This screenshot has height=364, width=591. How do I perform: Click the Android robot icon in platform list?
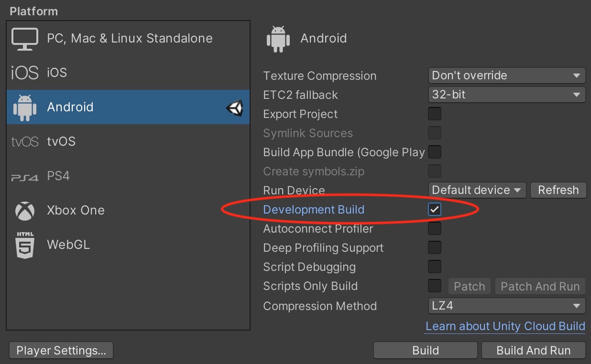(x=24, y=107)
